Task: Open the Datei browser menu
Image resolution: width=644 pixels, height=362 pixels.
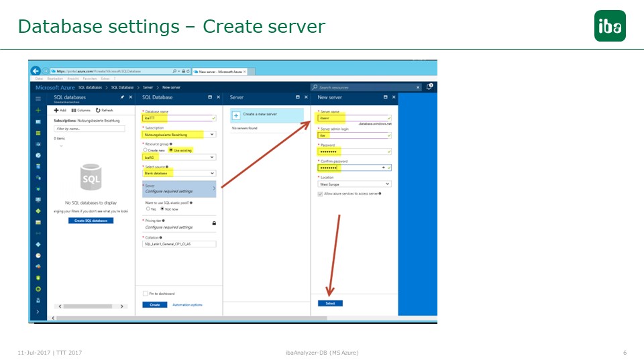Action: (x=39, y=78)
